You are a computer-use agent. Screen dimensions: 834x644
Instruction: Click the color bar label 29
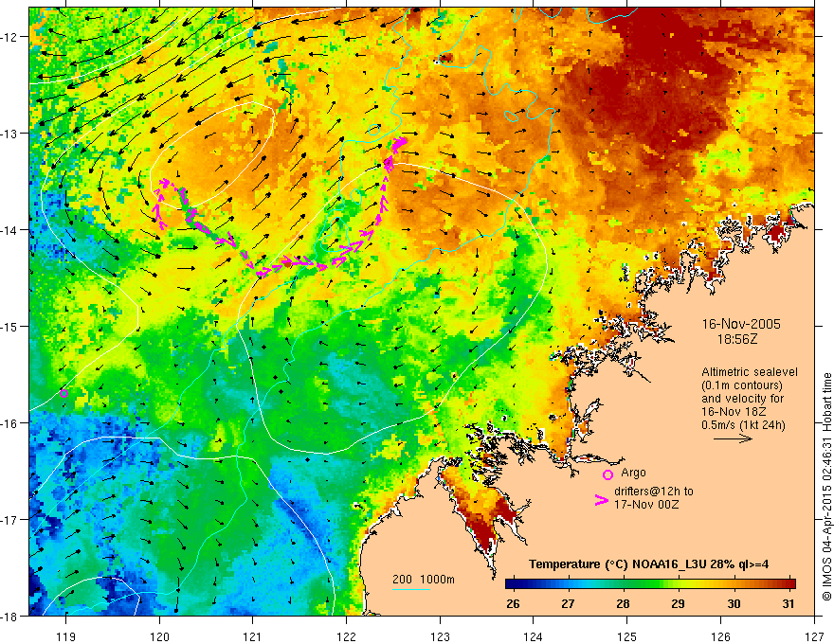coord(678,603)
